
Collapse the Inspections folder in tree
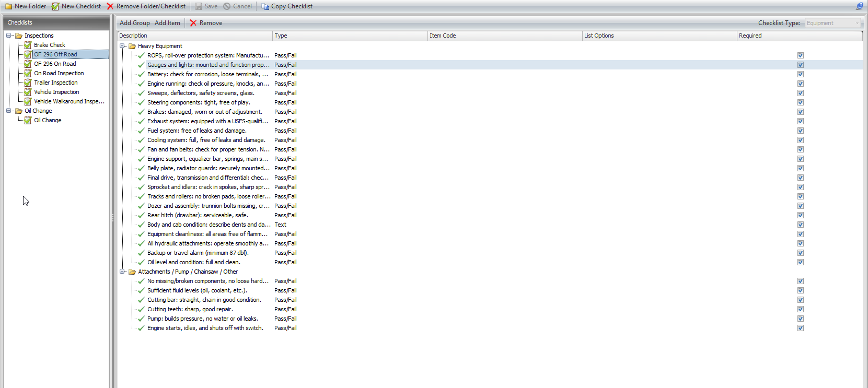(9, 36)
